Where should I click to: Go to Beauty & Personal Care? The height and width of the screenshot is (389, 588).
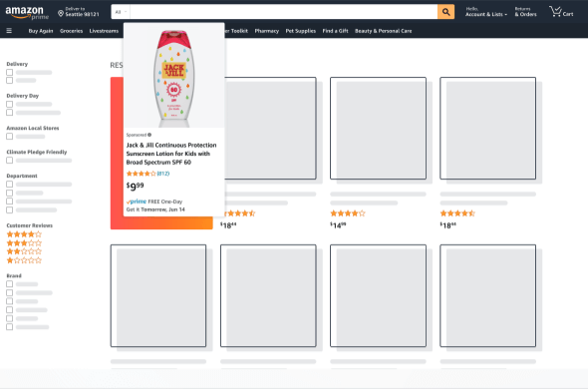(x=384, y=31)
